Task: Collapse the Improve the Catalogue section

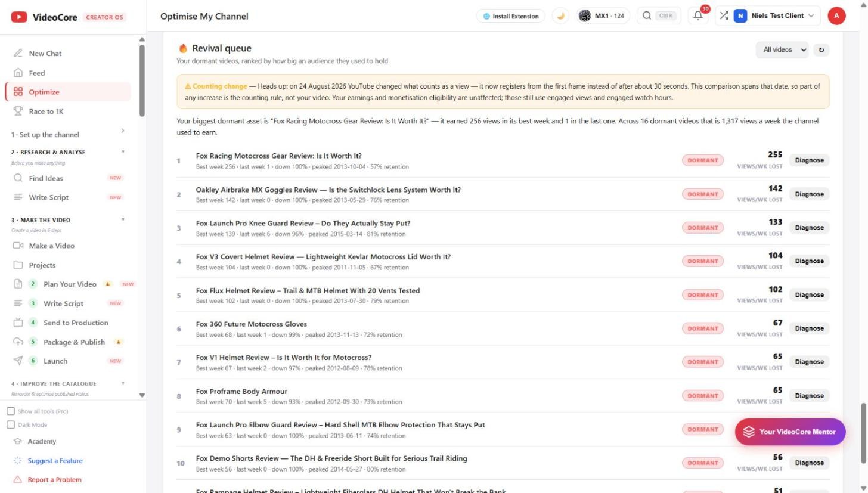Action: (123, 383)
